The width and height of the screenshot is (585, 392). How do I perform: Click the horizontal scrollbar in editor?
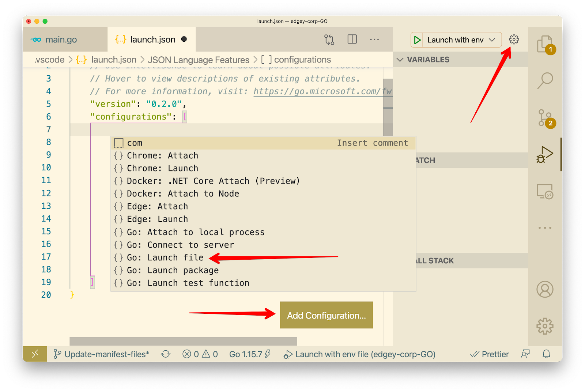coord(183,341)
